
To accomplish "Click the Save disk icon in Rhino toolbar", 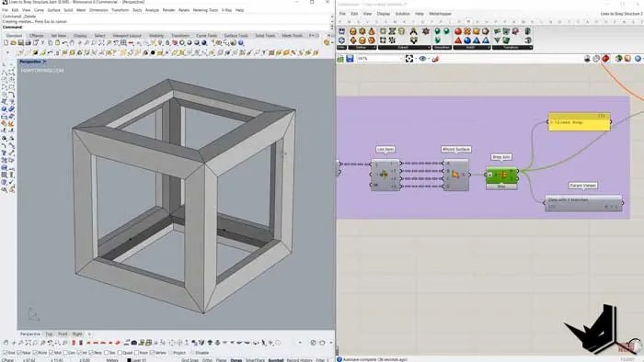I will point(20,42).
